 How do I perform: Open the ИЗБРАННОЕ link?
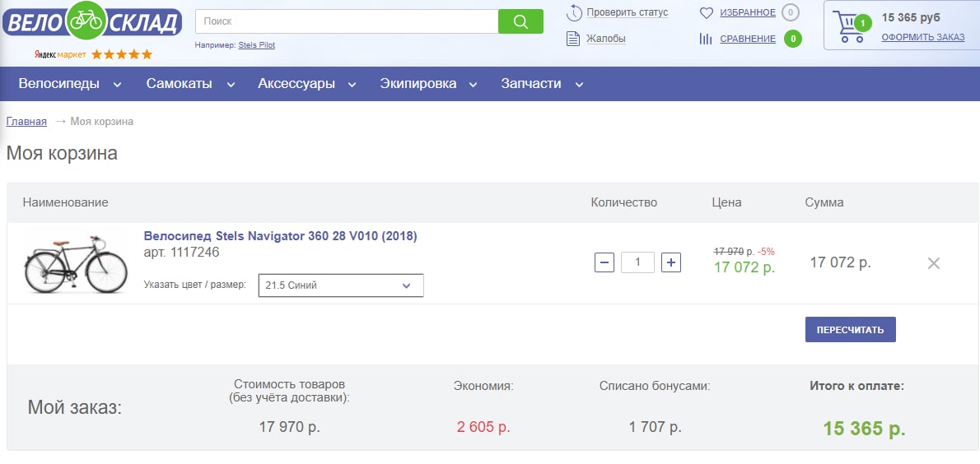click(x=748, y=12)
